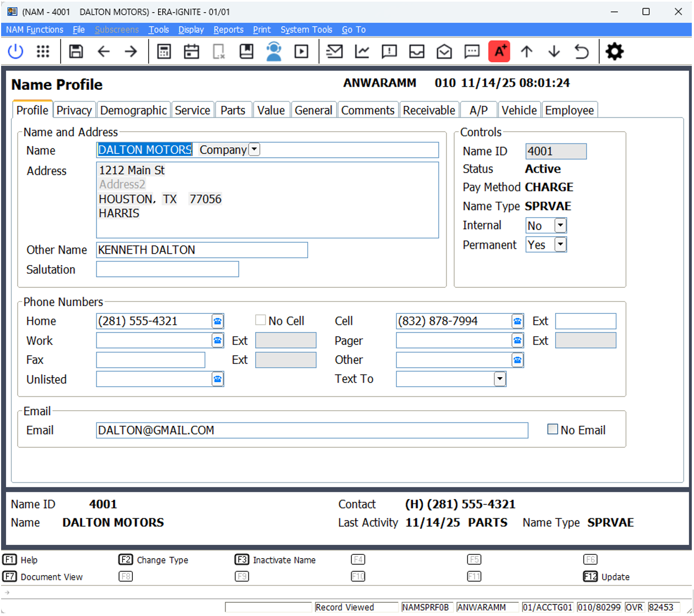
Task: Check the No Email checkbox
Action: tap(552, 428)
